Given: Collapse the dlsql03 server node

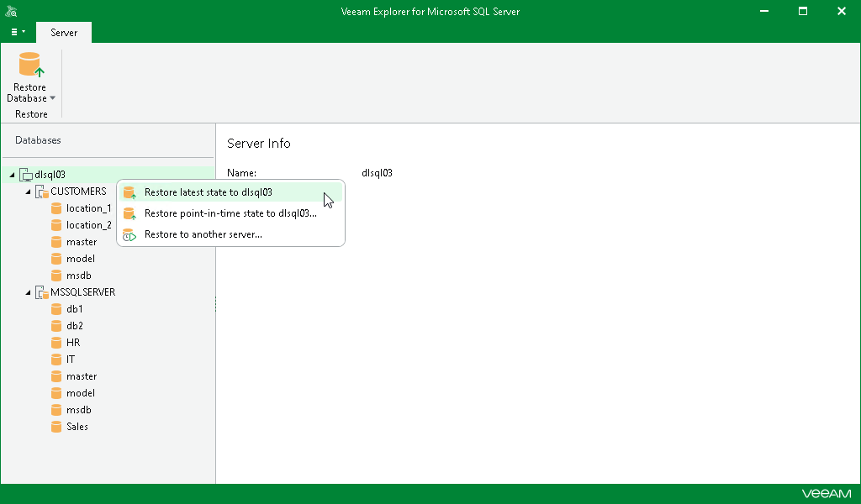Looking at the screenshot, I should point(12,174).
